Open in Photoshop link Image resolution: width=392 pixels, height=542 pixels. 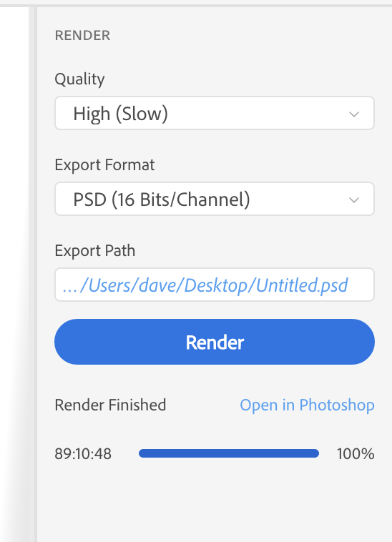click(x=307, y=405)
